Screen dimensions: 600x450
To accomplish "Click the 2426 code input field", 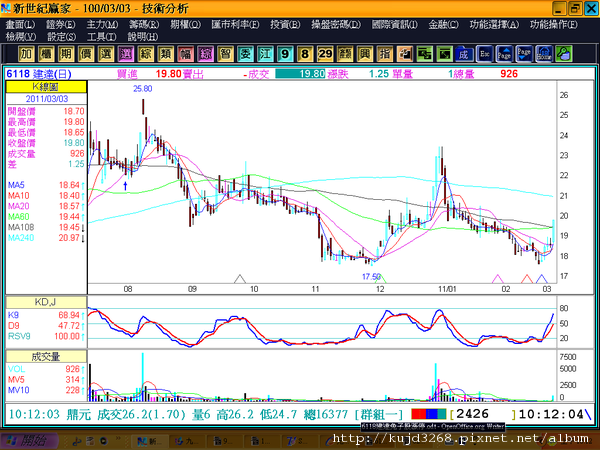I will [x=483, y=414].
